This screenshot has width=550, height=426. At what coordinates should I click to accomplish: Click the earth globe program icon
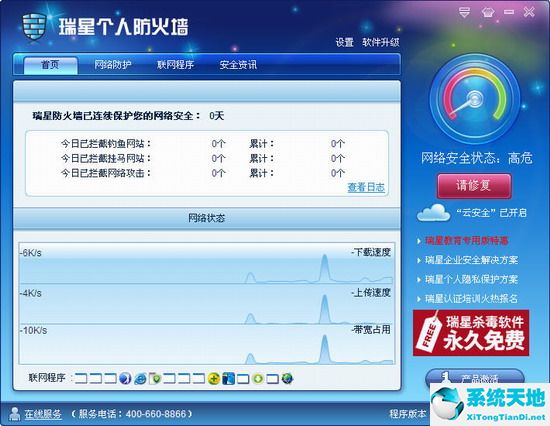[287, 378]
